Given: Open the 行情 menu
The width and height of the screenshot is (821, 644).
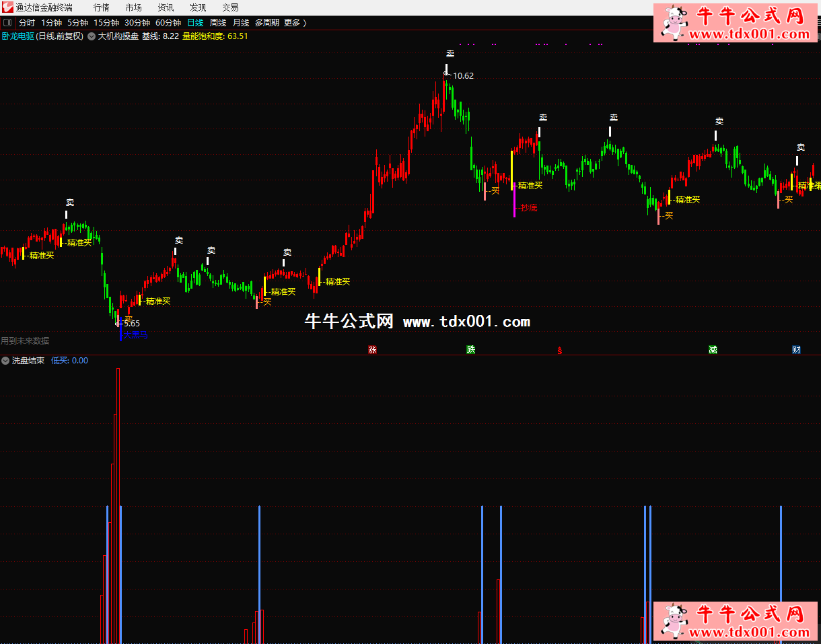Looking at the screenshot, I should (x=101, y=7).
